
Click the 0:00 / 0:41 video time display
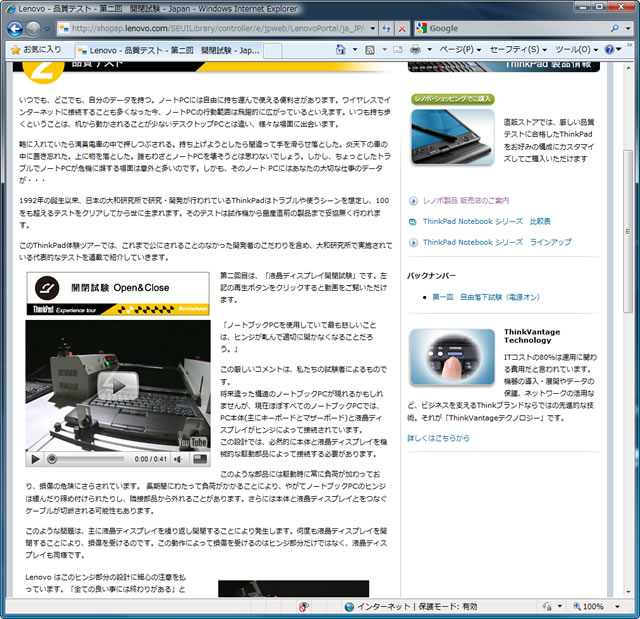click(x=151, y=459)
